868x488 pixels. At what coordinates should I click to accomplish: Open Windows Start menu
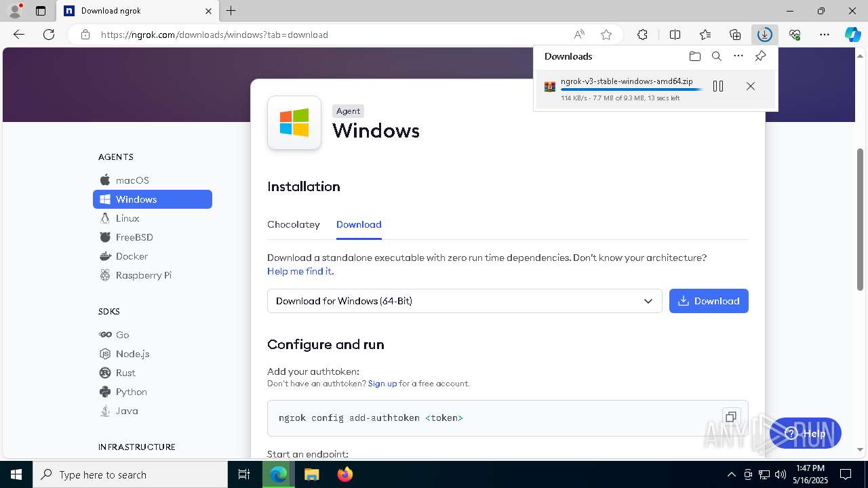[x=16, y=474]
